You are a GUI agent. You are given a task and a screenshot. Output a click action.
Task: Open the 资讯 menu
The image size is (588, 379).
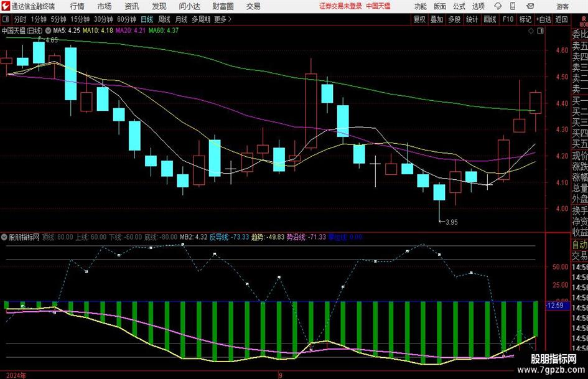pyautogui.click(x=132, y=6)
